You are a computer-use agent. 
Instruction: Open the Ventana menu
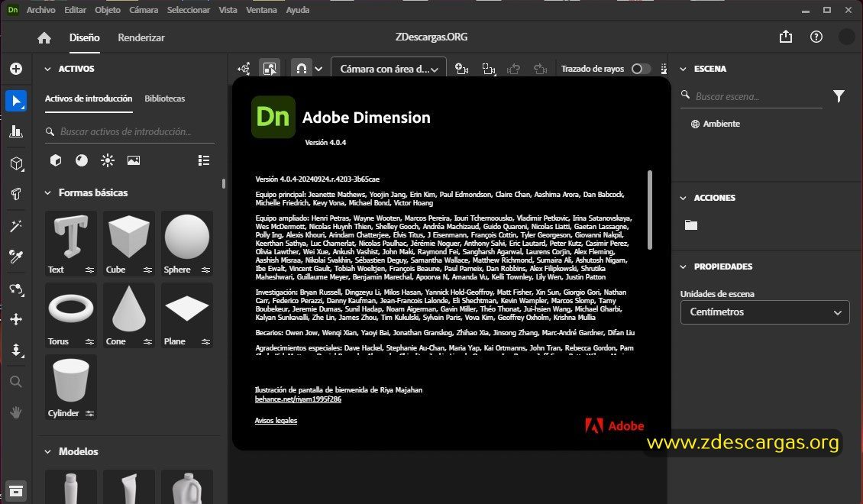[261, 10]
